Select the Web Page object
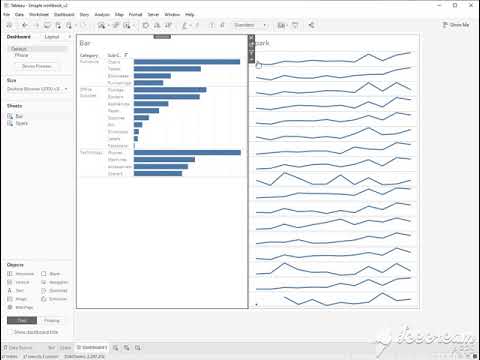 20,307
